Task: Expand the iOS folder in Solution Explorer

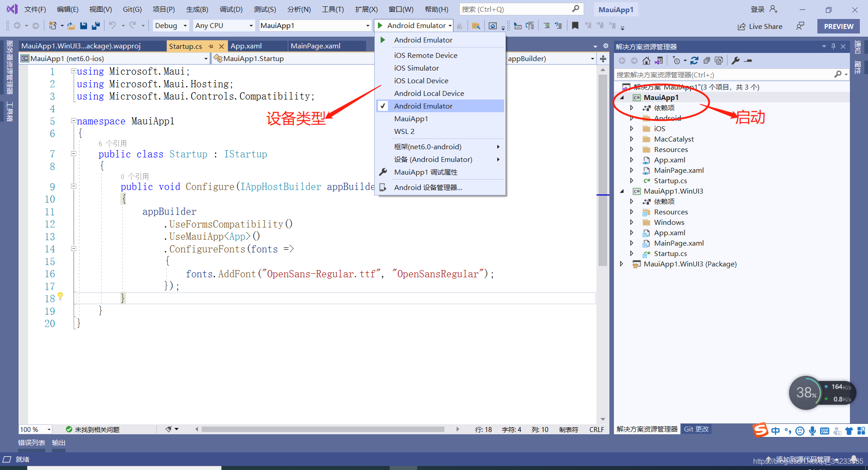Action: (632, 128)
